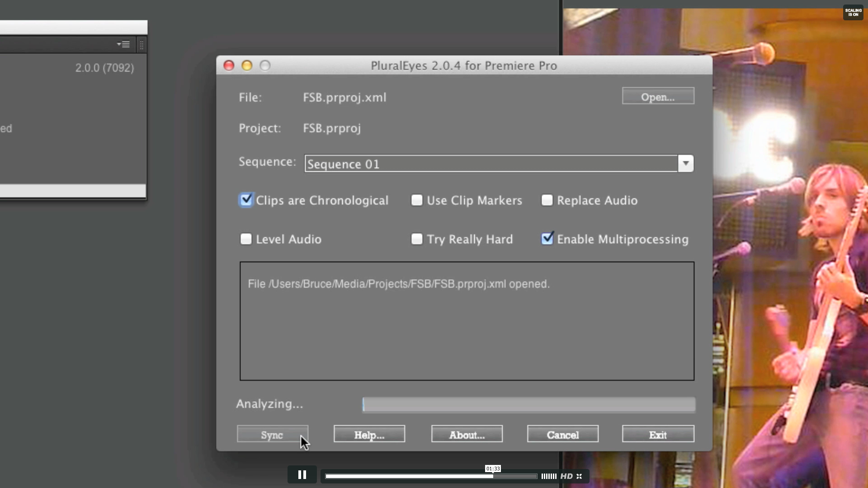Click the FSB.prproj project name
868x488 pixels.
(332, 128)
